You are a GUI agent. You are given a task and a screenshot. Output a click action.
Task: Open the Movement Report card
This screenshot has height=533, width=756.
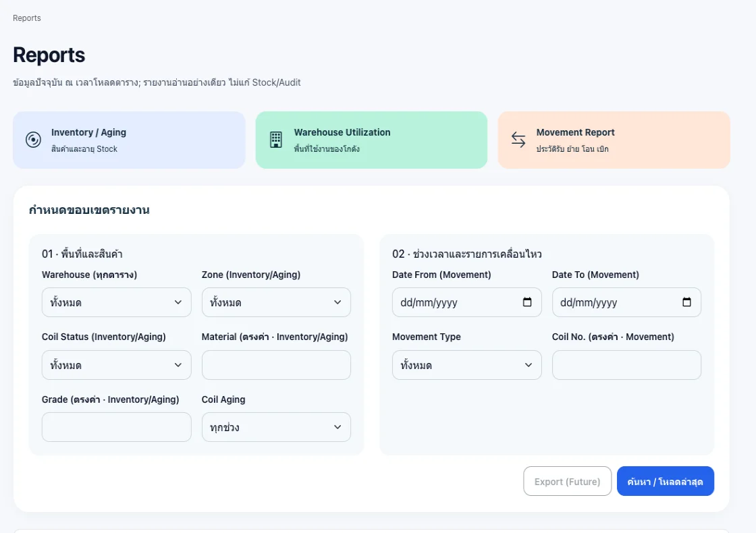614,140
